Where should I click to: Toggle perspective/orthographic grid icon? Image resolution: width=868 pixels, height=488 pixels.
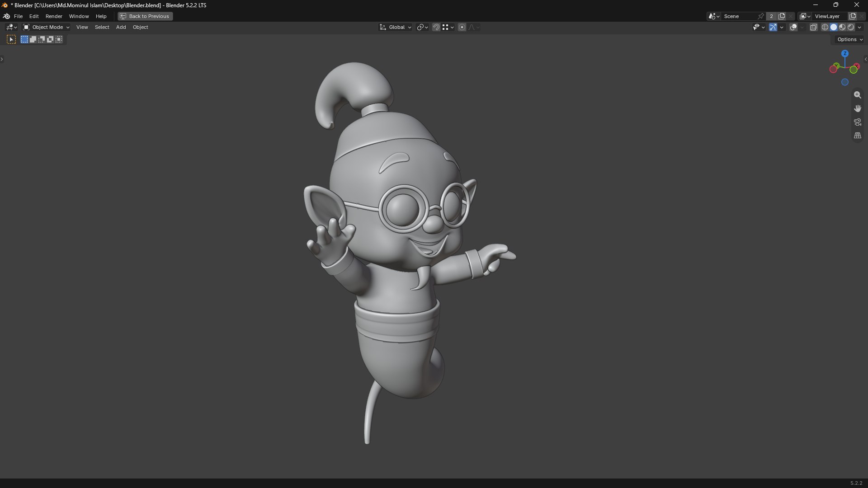(x=857, y=136)
